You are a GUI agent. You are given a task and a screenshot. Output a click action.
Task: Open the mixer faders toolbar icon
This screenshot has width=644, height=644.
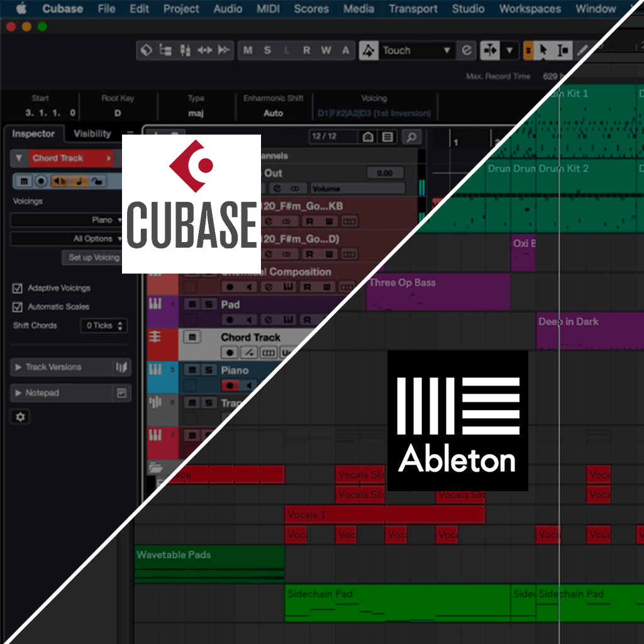click(186, 50)
